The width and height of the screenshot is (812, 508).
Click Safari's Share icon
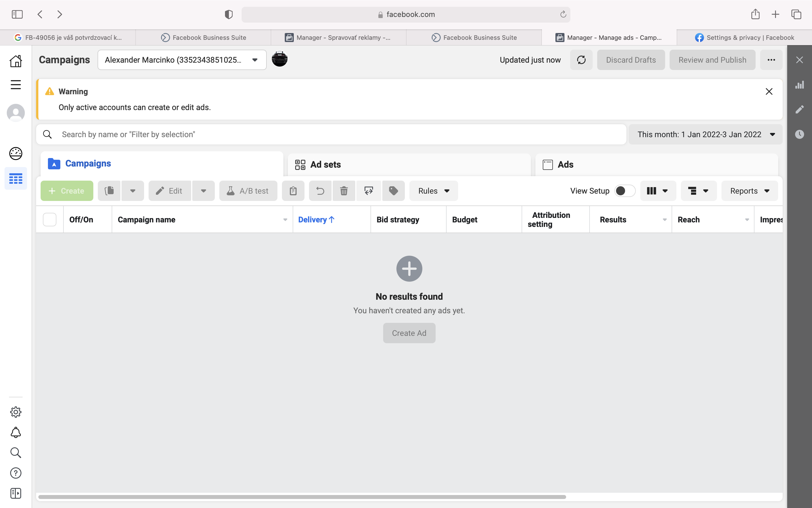click(755, 14)
